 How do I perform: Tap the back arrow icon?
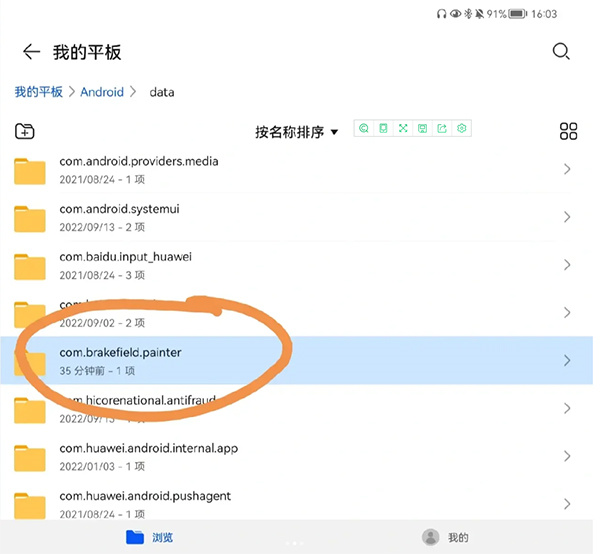[x=31, y=52]
